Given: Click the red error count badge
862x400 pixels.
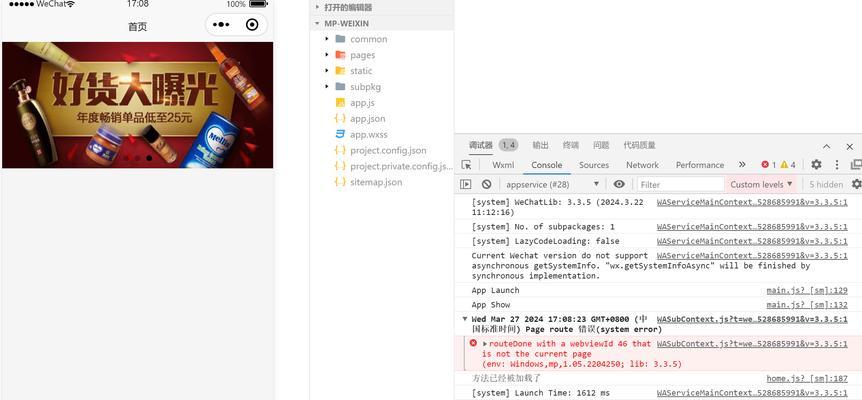Looking at the screenshot, I should [769, 165].
